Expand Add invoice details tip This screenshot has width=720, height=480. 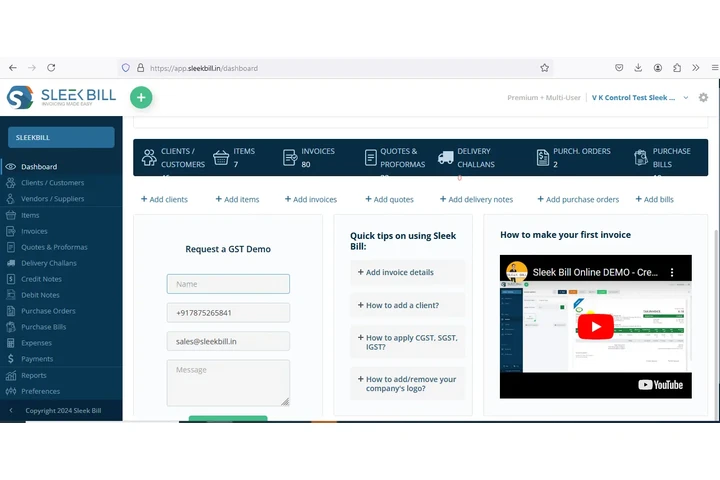tap(407, 272)
